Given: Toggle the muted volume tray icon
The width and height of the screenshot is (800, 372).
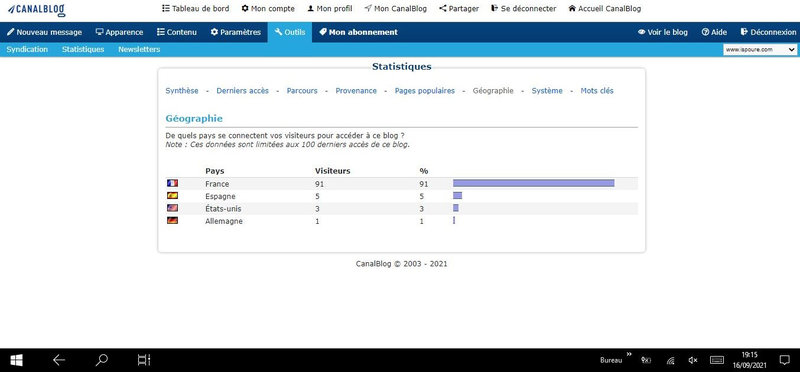Looking at the screenshot, I should click(x=692, y=360).
